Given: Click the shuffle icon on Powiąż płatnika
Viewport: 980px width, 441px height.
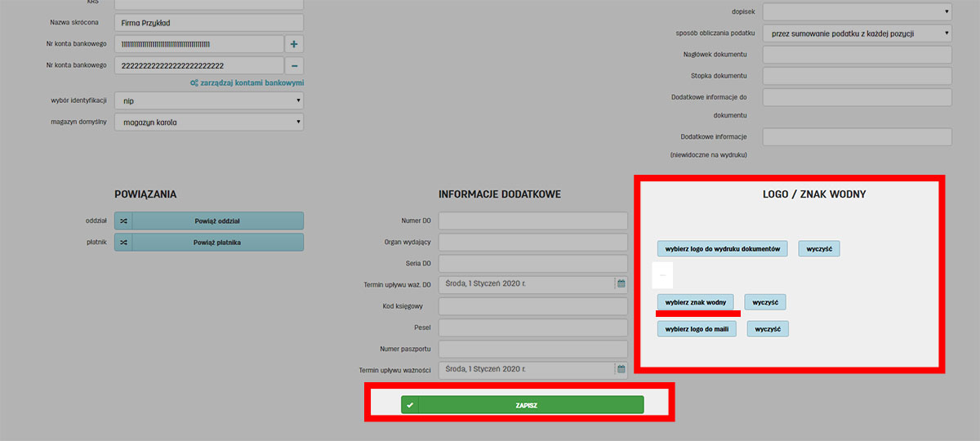Looking at the screenshot, I should click(x=123, y=243).
